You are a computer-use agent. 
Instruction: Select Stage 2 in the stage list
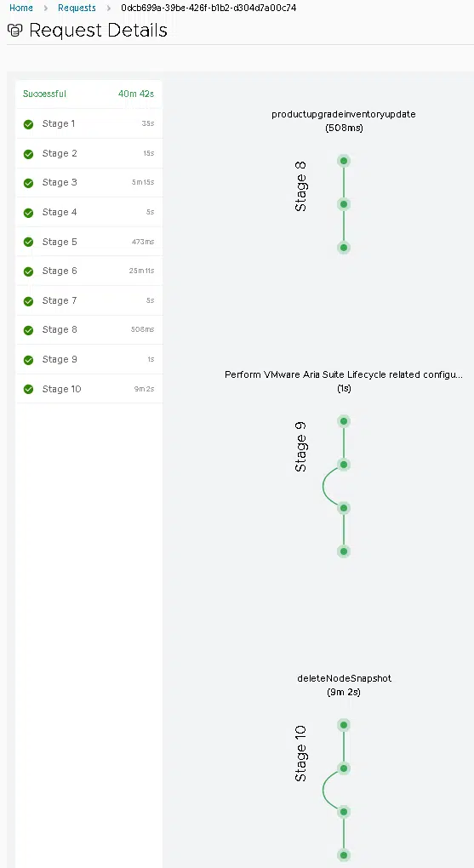(x=89, y=153)
